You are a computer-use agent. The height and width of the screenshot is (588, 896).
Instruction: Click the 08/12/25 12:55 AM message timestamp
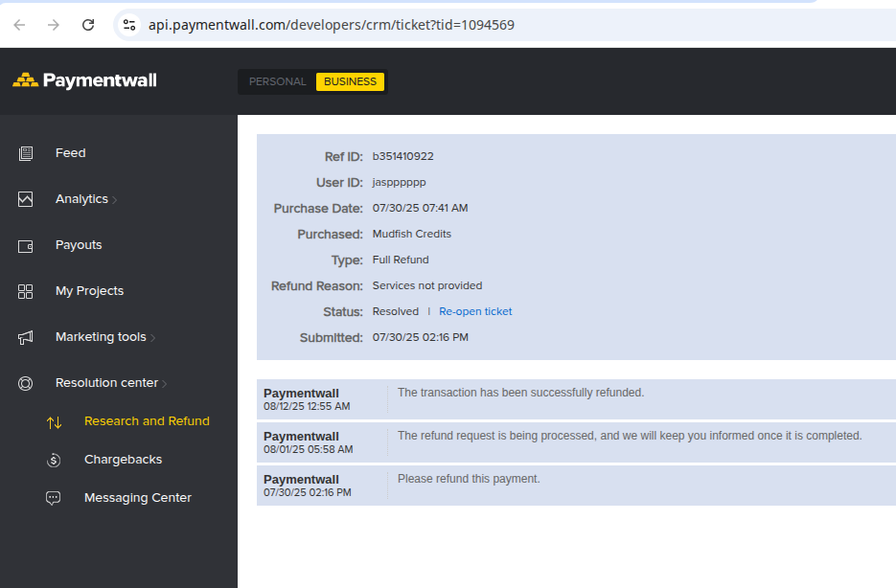[x=307, y=406]
